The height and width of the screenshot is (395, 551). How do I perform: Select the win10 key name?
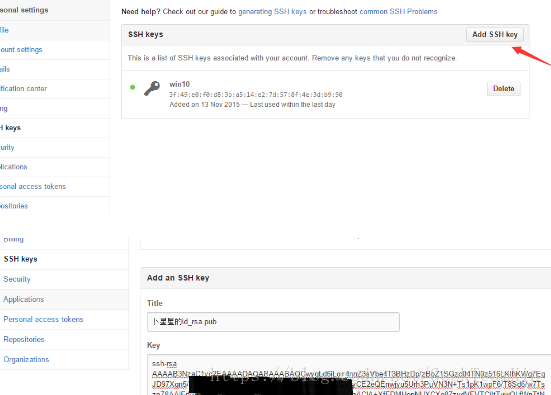(180, 84)
